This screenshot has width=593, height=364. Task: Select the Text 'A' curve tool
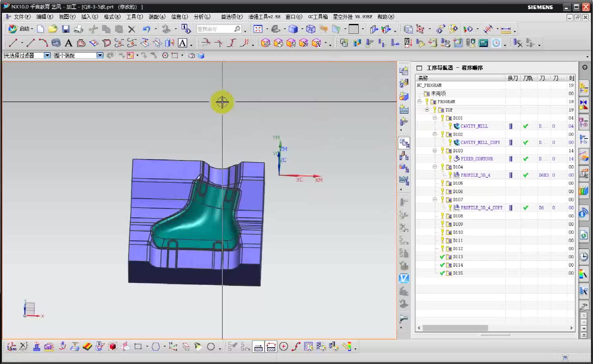(68, 43)
